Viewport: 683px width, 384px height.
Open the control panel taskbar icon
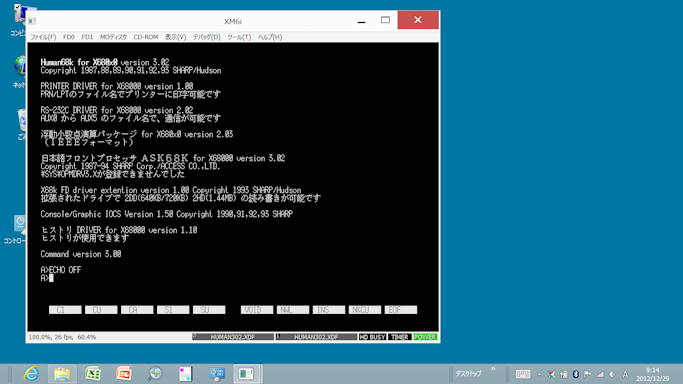pyautogui.click(x=216, y=374)
